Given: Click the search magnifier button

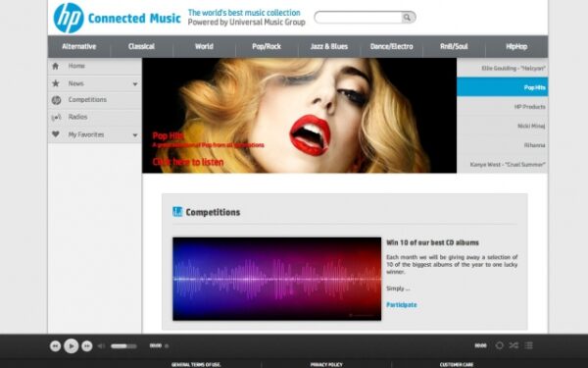Looking at the screenshot, I should tap(408, 18).
